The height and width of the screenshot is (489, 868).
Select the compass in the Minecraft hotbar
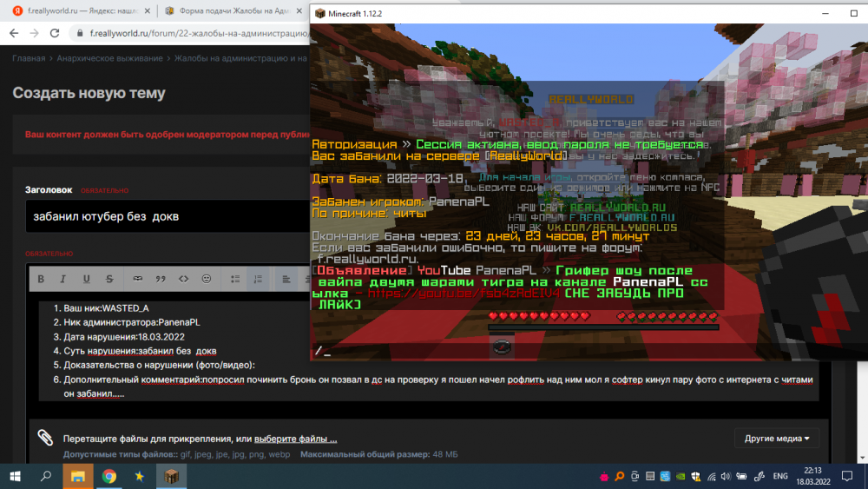click(x=502, y=347)
